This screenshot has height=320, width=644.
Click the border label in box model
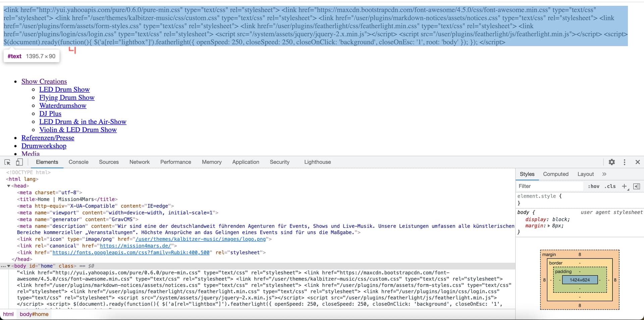[x=556, y=263]
